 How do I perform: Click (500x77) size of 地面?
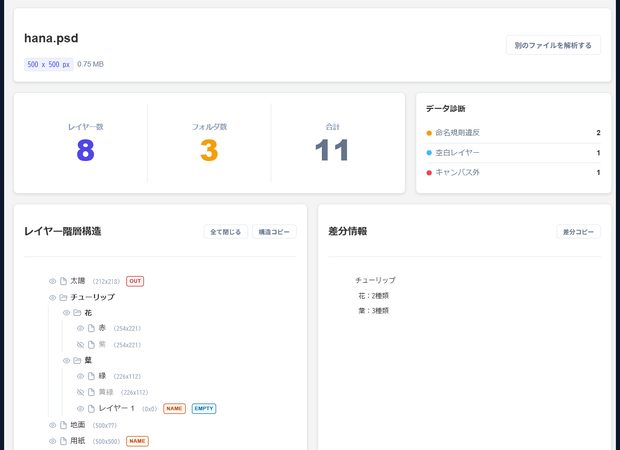tap(105, 425)
